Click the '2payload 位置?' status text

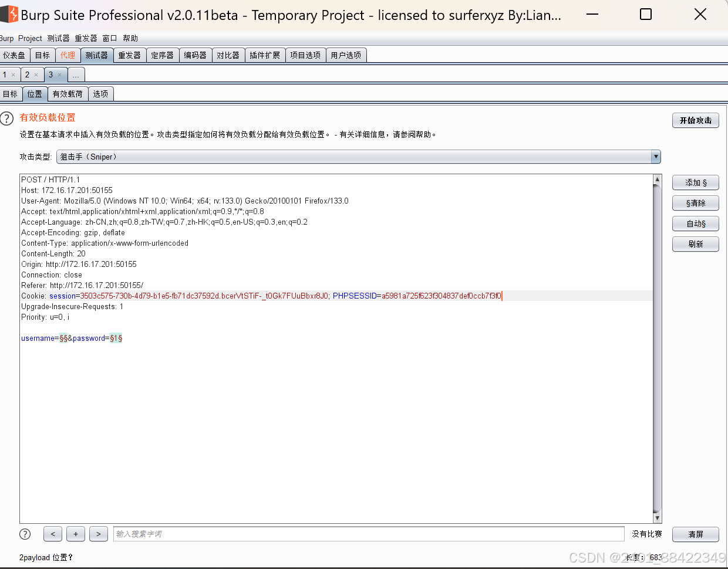tap(46, 557)
